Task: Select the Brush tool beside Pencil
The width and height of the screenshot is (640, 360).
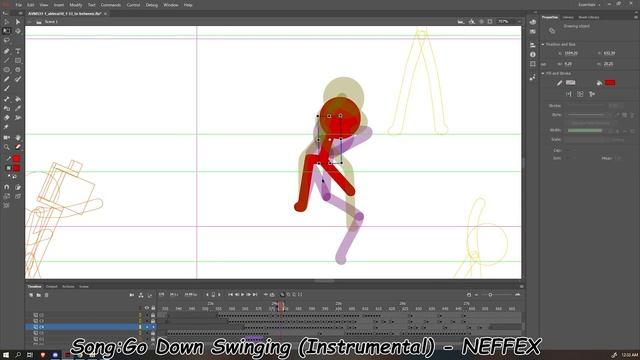Action: [x=18, y=79]
